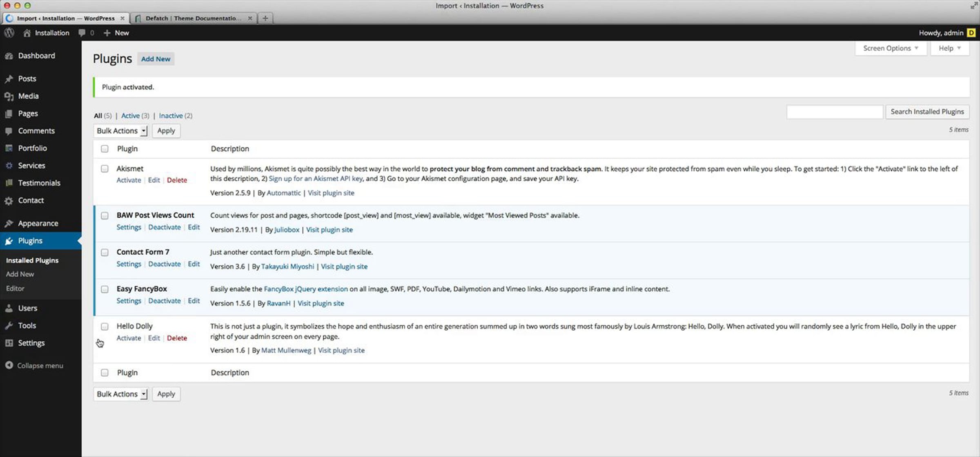Screen dimensions: 980x457
Task: Click the Add New button beside Plugins heading
Action: click(156, 59)
